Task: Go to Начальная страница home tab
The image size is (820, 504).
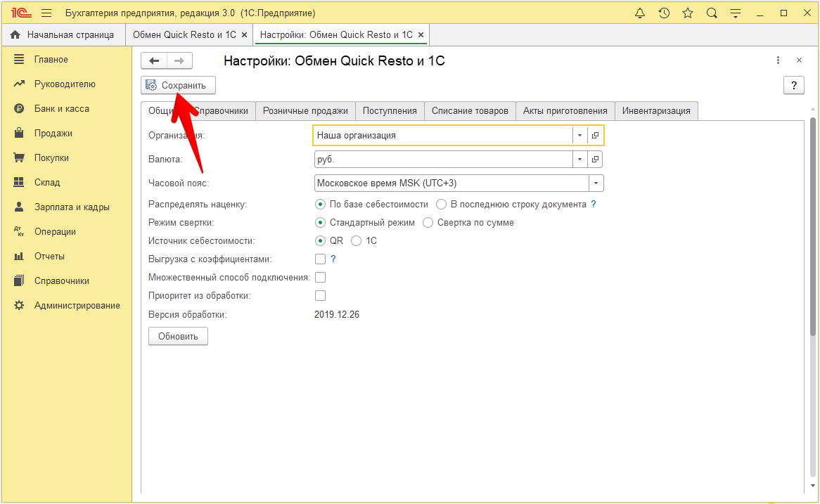Action: click(x=63, y=35)
